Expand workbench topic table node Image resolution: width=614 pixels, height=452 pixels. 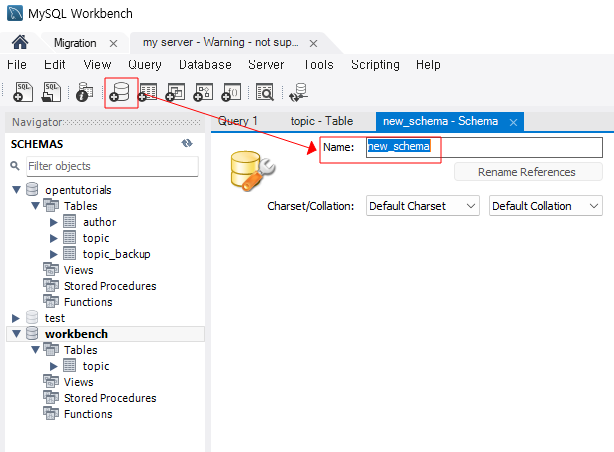coord(54,366)
